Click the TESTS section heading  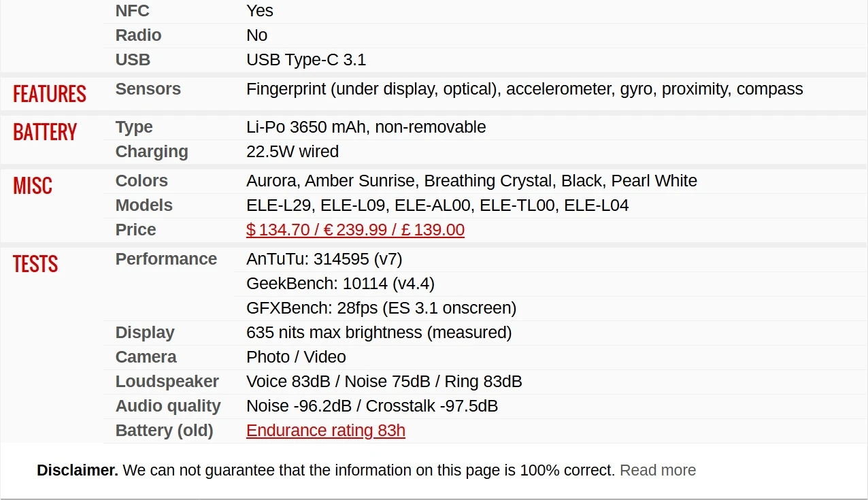[x=35, y=264]
